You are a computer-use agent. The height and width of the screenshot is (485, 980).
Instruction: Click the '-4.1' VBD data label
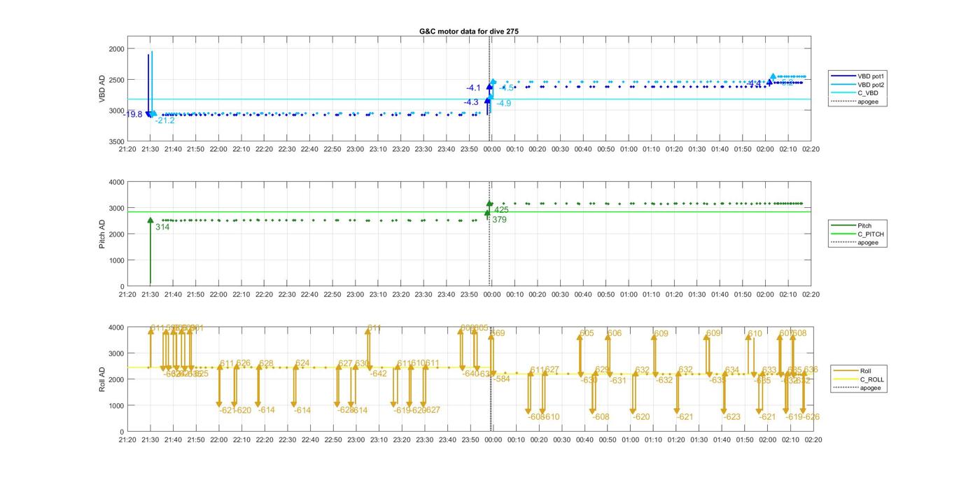pos(473,87)
